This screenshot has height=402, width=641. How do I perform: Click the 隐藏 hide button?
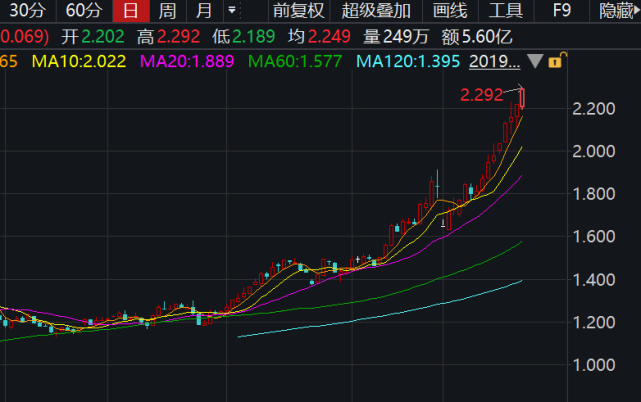[616, 11]
